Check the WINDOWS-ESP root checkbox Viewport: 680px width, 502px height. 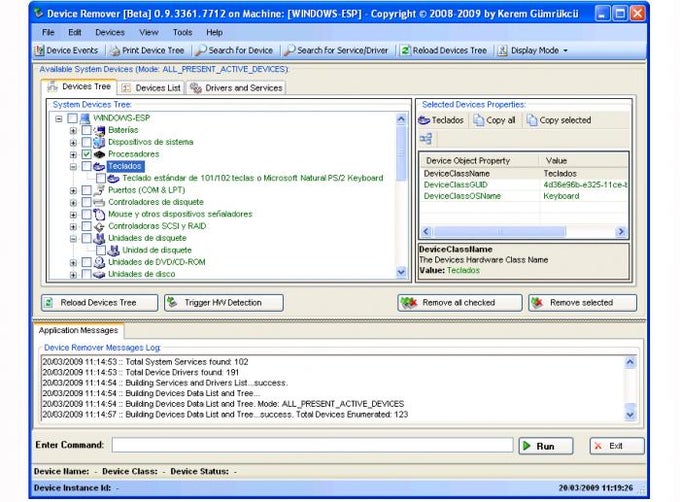(72, 118)
